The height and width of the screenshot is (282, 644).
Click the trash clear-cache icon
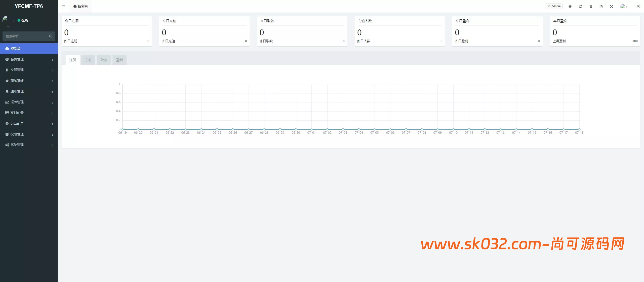[591, 6]
